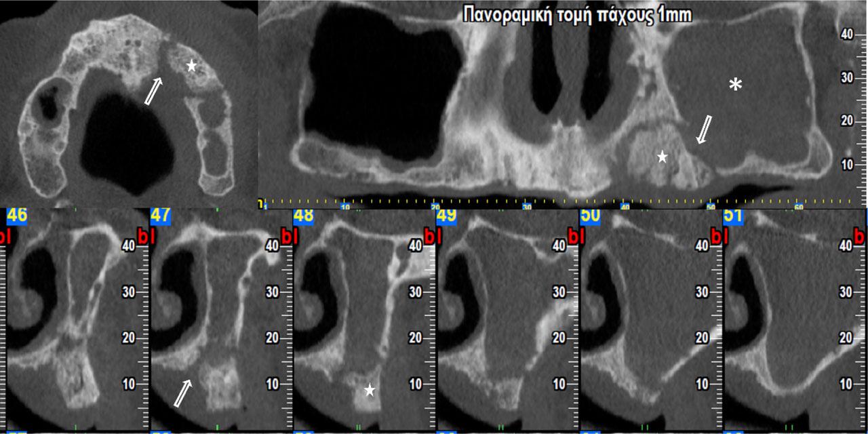Select slice number label 46
The height and width of the screenshot is (434, 868).
[17, 217]
